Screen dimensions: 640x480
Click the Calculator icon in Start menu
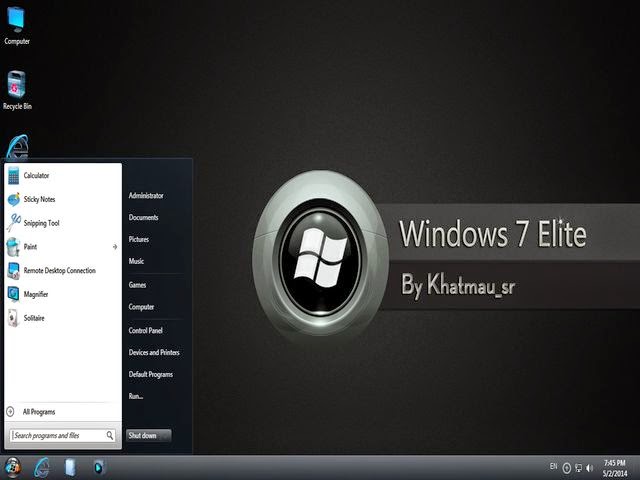point(13,176)
